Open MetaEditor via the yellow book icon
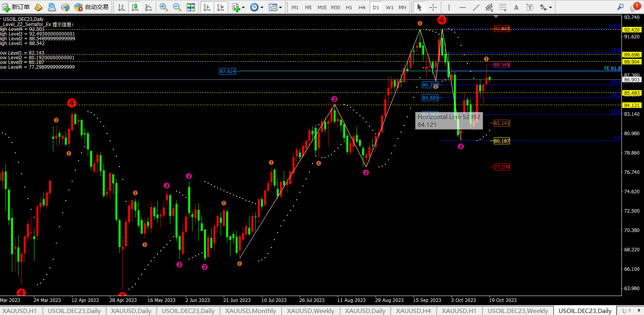 [38, 7]
